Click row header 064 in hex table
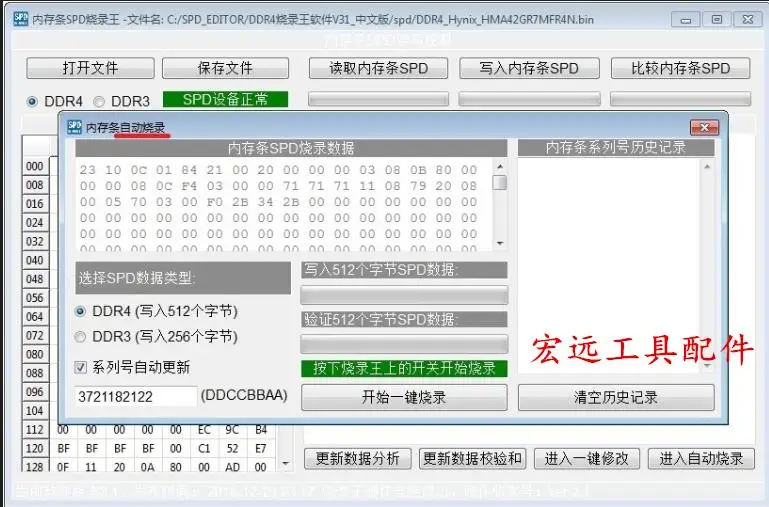Screen dimensions: 769x507 (35, 317)
